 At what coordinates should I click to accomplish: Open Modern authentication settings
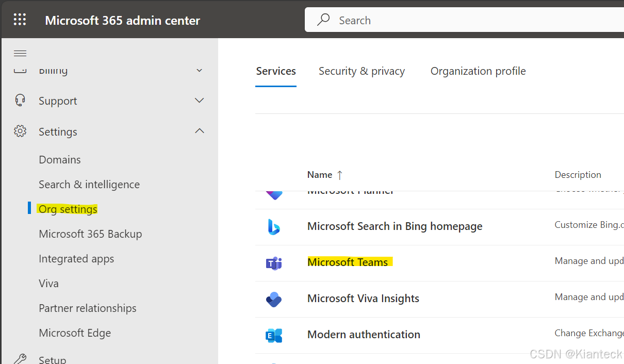coord(364,335)
